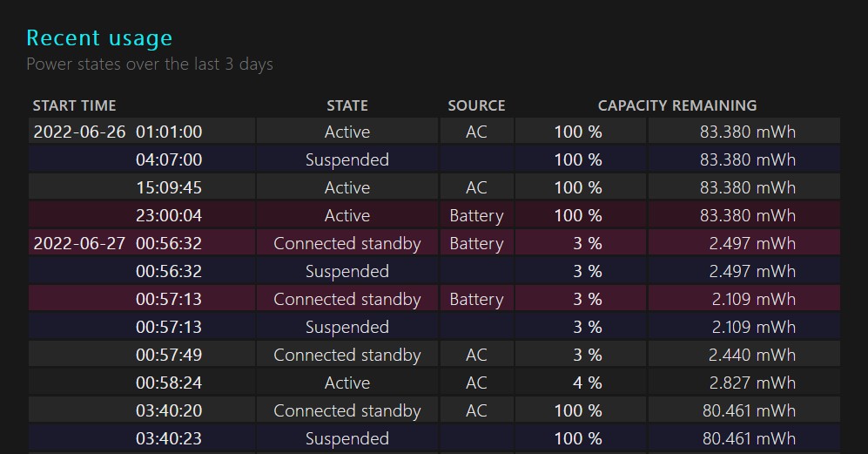The image size is (868, 454).
Task: Click AC source in the 00:57:49 row
Action: click(476, 355)
